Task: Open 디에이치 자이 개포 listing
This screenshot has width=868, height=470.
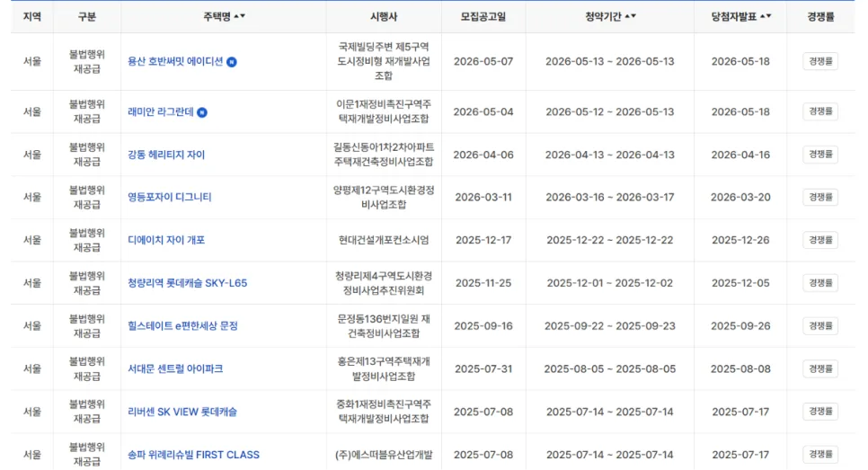Action: [166, 240]
